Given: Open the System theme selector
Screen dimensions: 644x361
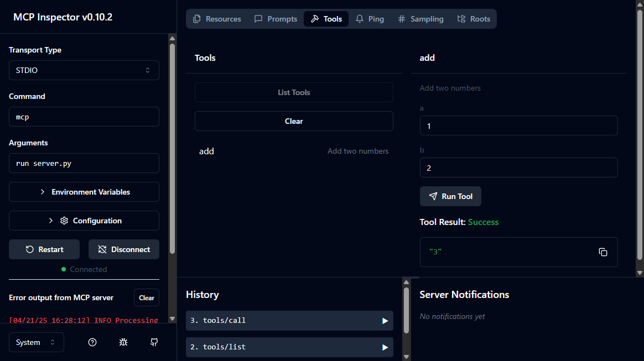Looking at the screenshot, I should pos(36,342).
